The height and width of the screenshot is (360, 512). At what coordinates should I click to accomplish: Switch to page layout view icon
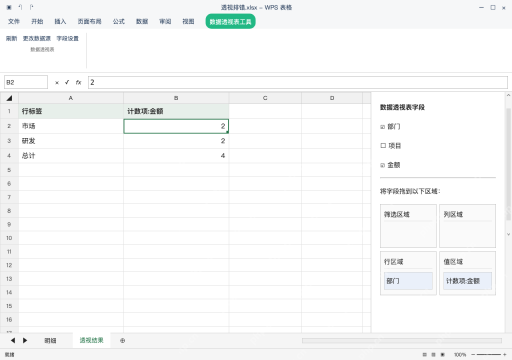433,355
